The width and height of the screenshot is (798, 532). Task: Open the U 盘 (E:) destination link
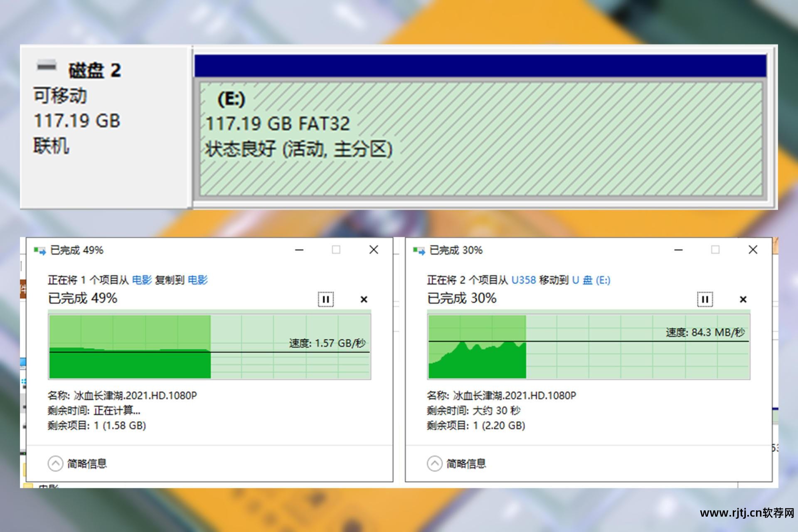click(591, 280)
